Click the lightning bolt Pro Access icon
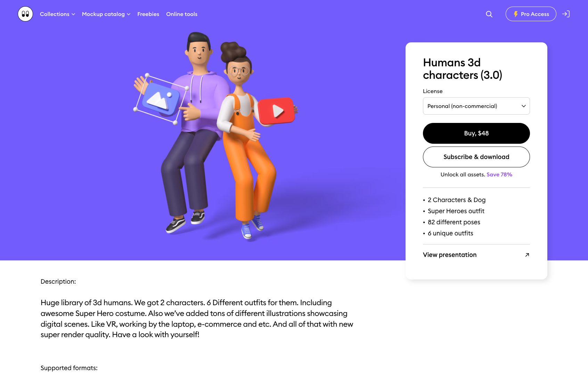Viewport: 588px width, 375px height. (x=516, y=14)
